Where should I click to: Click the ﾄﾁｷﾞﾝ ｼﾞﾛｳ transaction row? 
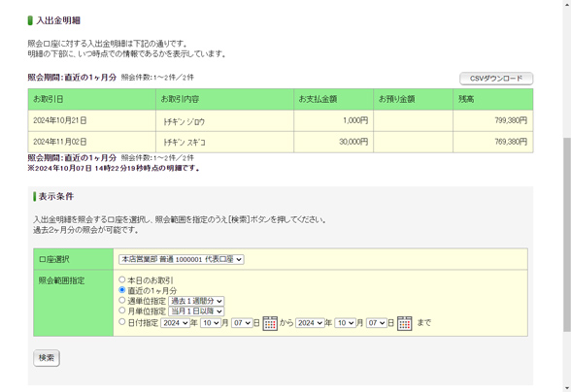pyautogui.click(x=281, y=121)
